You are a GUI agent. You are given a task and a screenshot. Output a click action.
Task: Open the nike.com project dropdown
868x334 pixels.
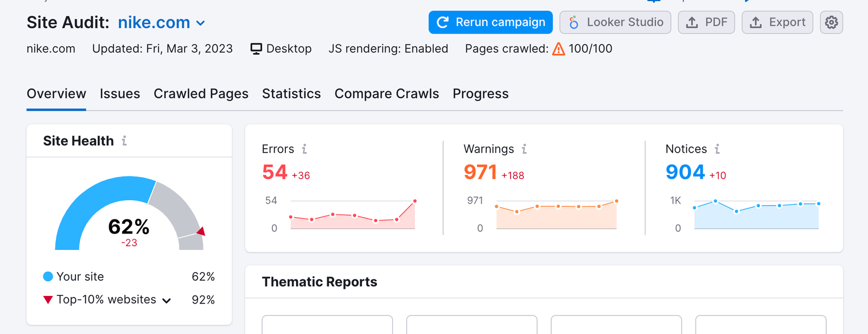click(200, 23)
